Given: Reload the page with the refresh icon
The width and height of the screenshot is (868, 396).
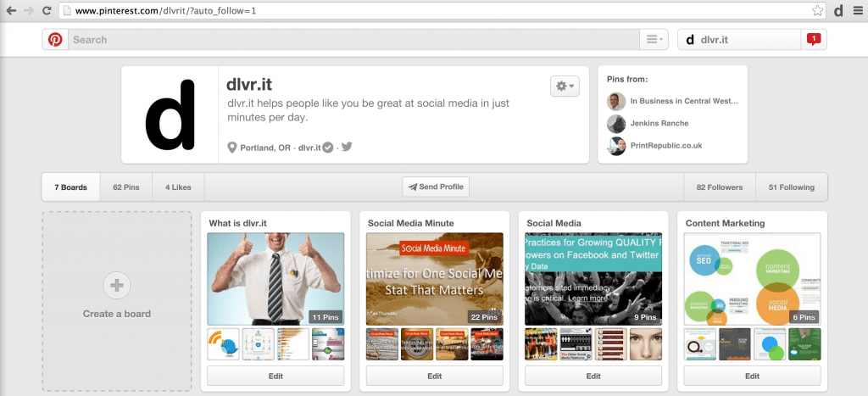Looking at the screenshot, I should 47,10.
